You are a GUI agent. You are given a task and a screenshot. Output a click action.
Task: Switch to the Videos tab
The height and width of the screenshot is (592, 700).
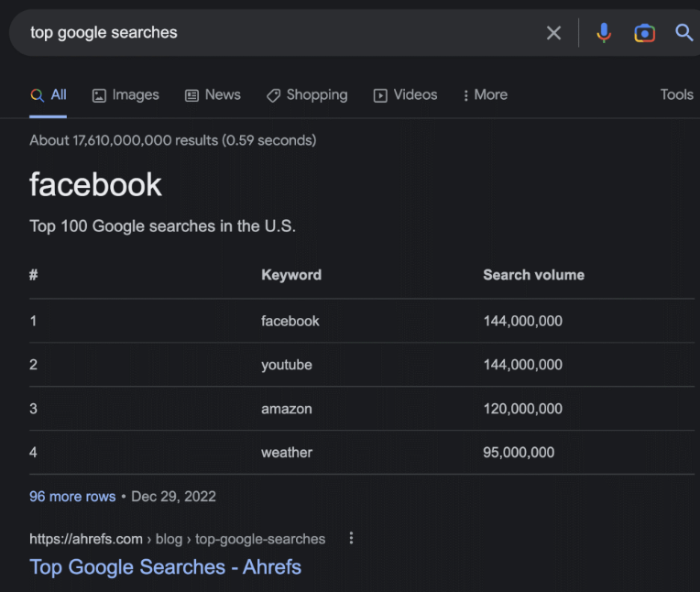coord(405,95)
